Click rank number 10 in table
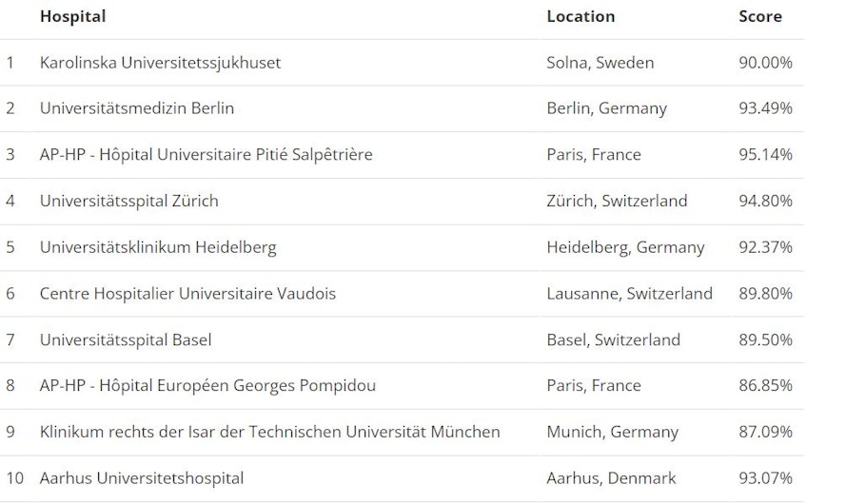 [15, 478]
